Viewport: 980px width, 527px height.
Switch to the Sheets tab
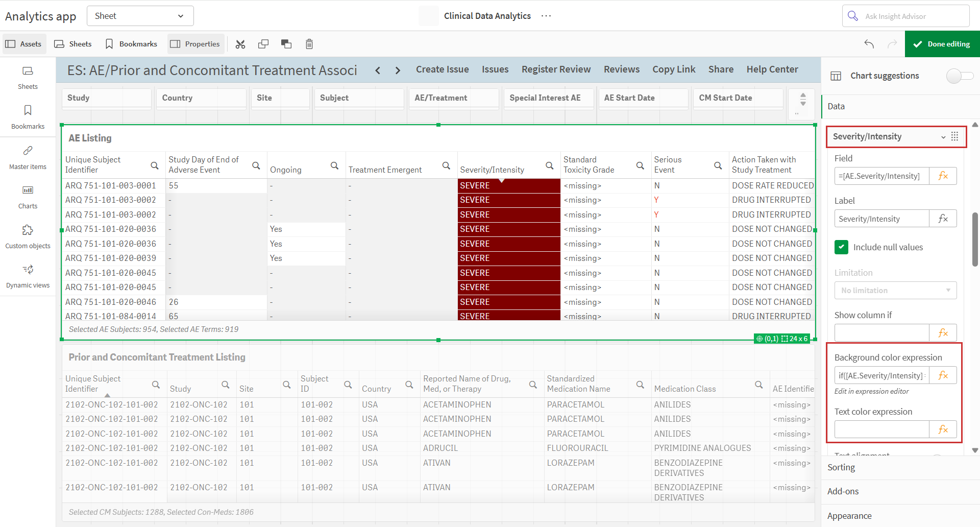(73, 44)
